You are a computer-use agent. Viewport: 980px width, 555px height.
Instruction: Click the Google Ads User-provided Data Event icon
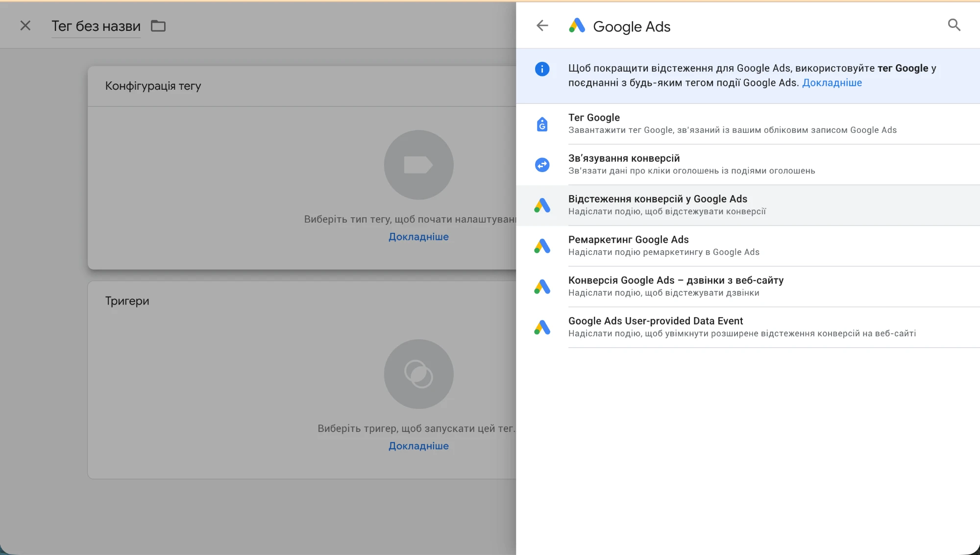[x=542, y=328]
